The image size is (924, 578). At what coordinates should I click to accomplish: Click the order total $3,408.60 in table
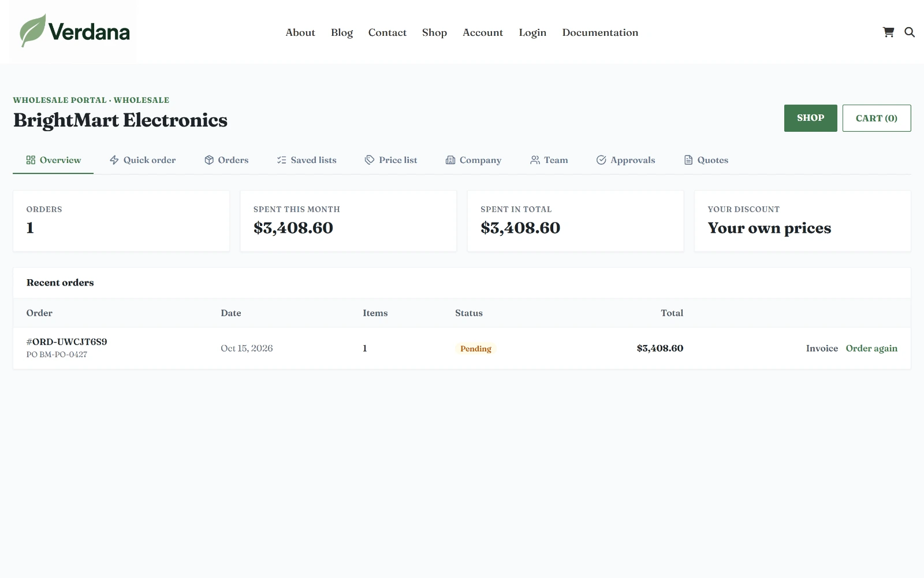660,349
